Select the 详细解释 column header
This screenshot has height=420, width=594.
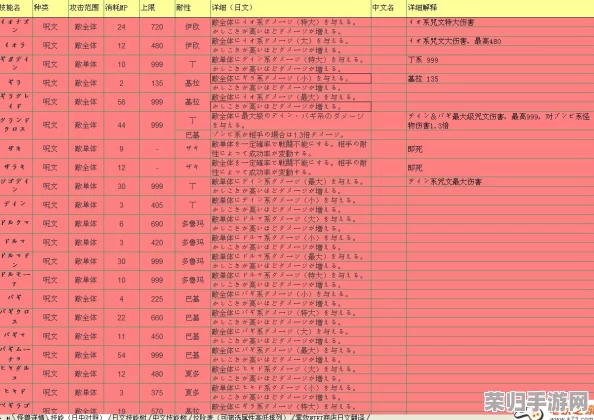500,8
